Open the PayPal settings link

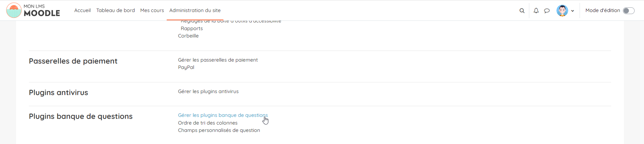pos(186,67)
